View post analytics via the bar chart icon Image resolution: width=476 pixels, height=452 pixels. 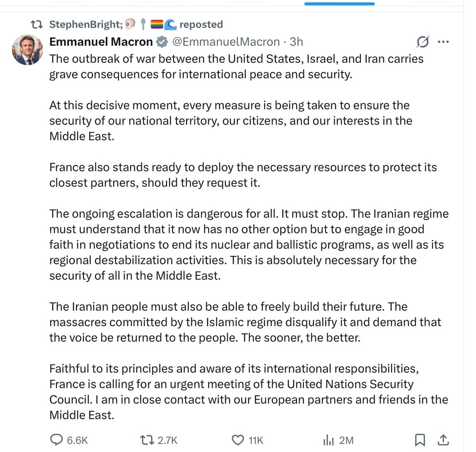(328, 440)
